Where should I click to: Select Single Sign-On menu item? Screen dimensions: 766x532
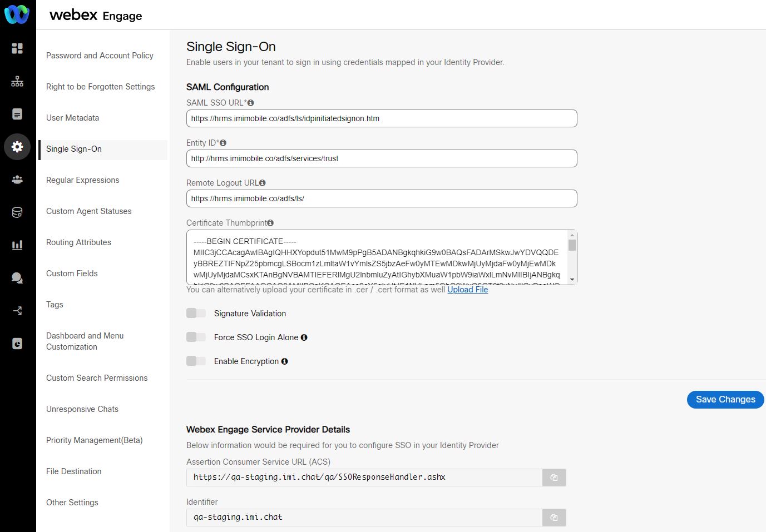pos(103,149)
